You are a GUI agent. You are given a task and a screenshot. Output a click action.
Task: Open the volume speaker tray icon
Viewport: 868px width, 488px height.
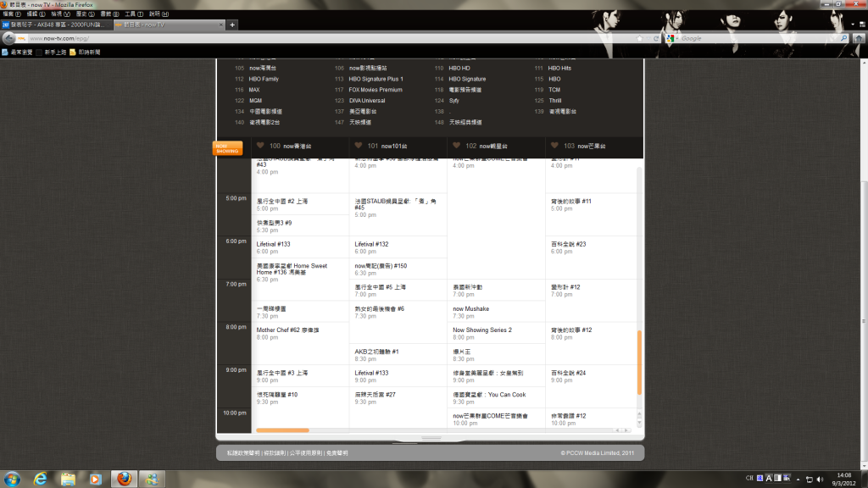tap(820, 480)
